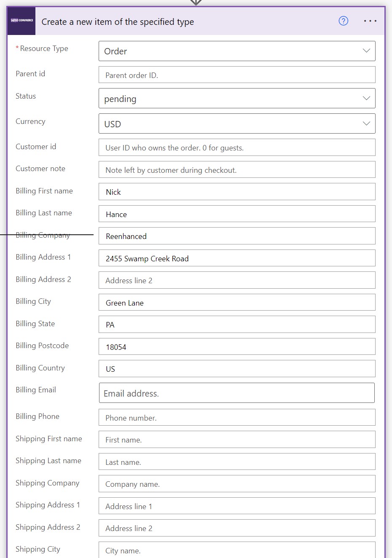The width and height of the screenshot is (392, 558).
Task: Open the help icon on the action card
Action: [x=343, y=21]
